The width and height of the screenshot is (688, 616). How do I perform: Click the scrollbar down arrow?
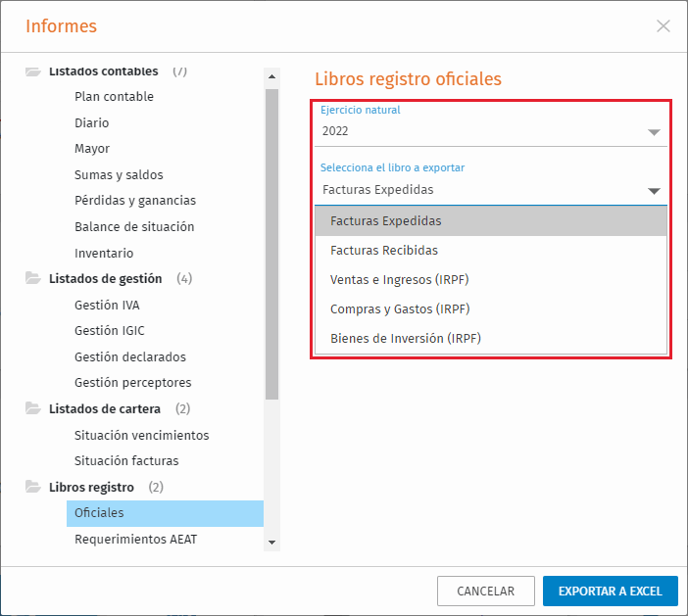(272, 543)
